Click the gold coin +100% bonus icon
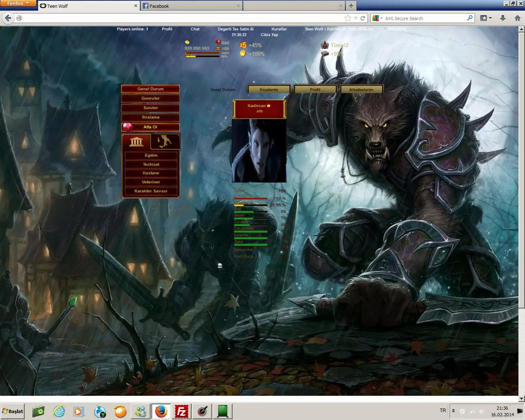The width and height of the screenshot is (525, 420). point(243,53)
